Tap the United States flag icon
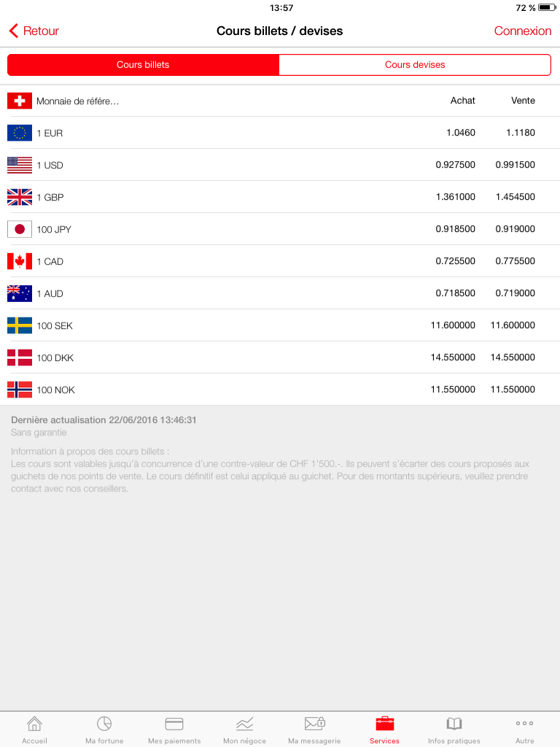560x747 pixels. pos(20,165)
